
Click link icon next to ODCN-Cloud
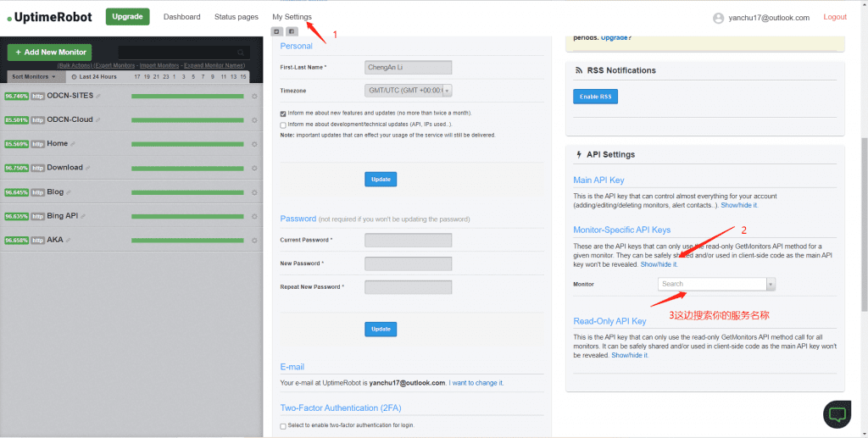(x=97, y=120)
